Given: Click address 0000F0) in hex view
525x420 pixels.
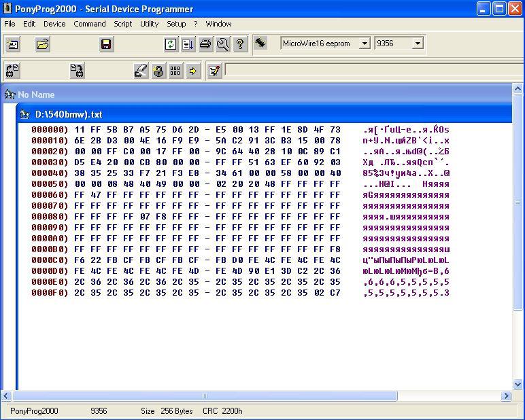Looking at the screenshot, I should tap(50, 293).
